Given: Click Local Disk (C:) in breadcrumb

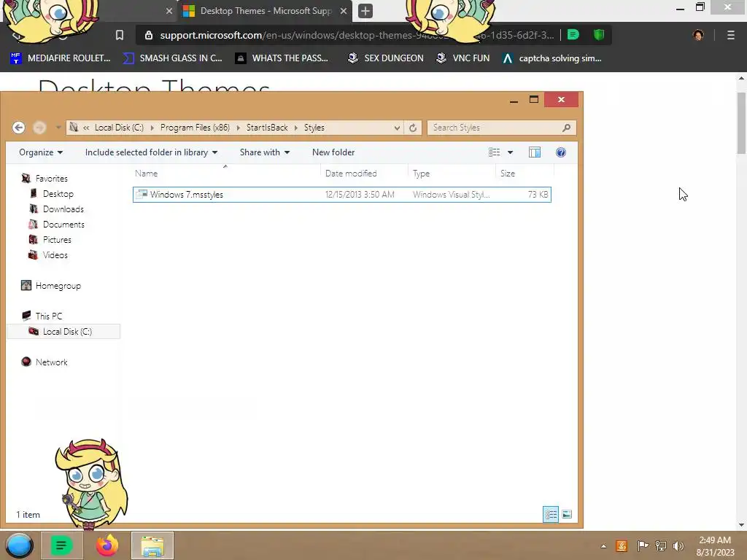Looking at the screenshot, I should click(119, 128).
